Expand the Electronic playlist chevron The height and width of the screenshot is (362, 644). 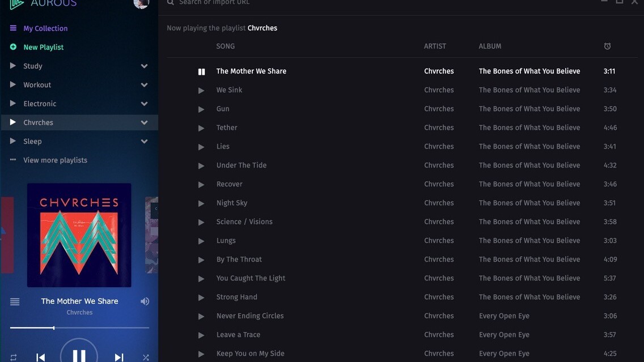pos(144,104)
